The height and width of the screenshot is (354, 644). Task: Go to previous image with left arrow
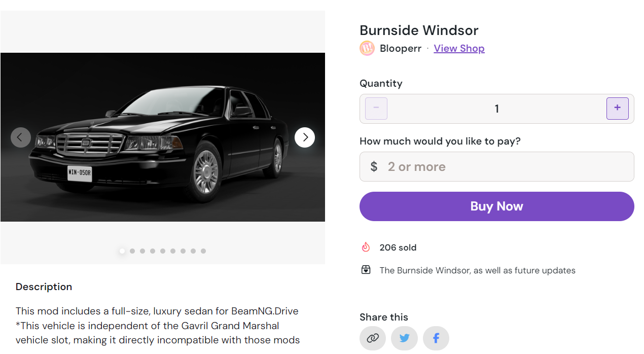click(x=21, y=137)
